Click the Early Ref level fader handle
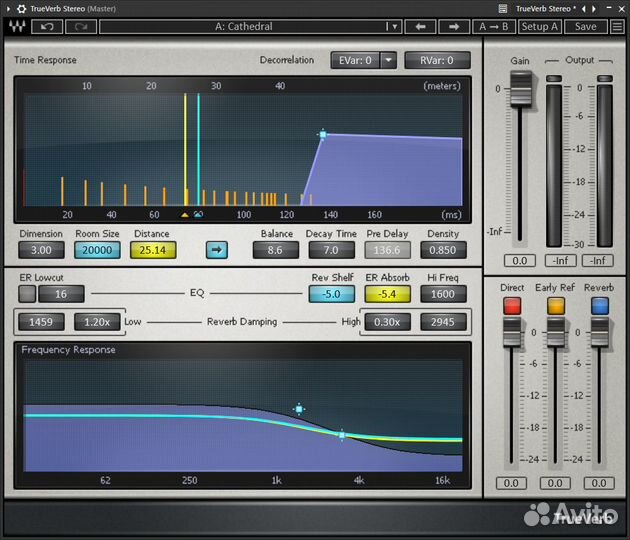The image size is (630, 540). point(556,332)
